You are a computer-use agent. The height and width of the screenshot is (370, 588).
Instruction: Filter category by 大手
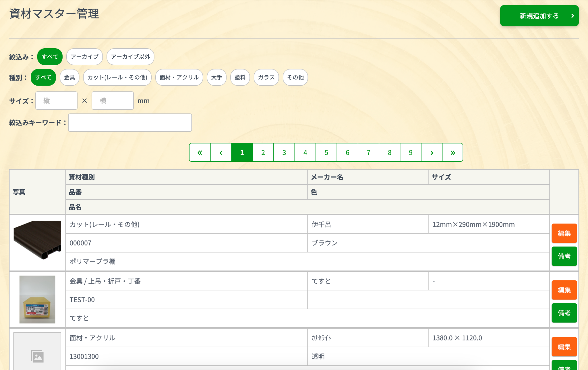pyautogui.click(x=216, y=78)
